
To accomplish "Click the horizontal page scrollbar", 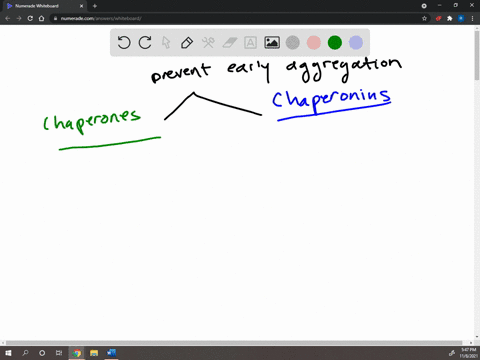I will (x=234, y=343).
